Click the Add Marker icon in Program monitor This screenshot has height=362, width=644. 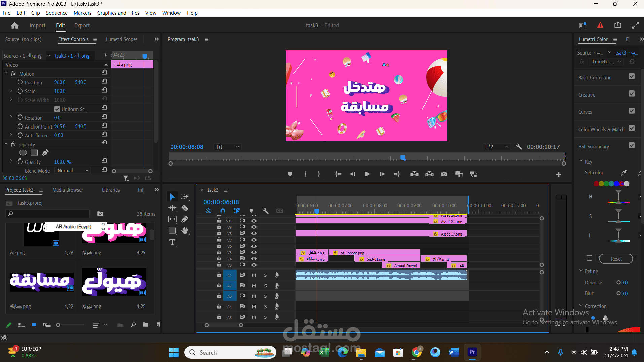pos(290,174)
